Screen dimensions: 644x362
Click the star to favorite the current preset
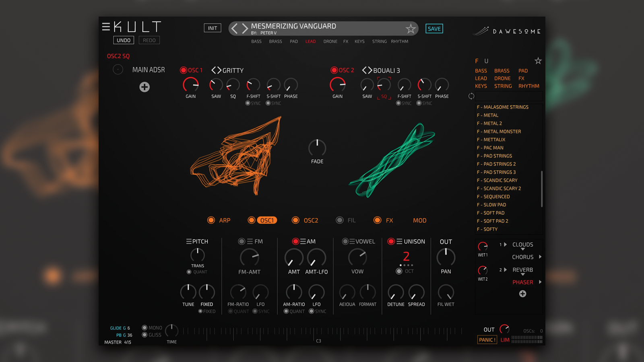click(x=411, y=29)
